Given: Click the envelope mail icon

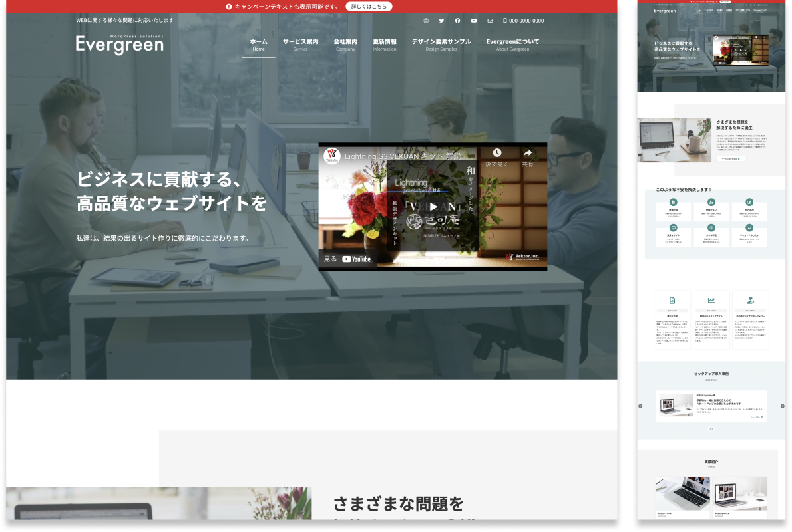Looking at the screenshot, I should [490, 21].
